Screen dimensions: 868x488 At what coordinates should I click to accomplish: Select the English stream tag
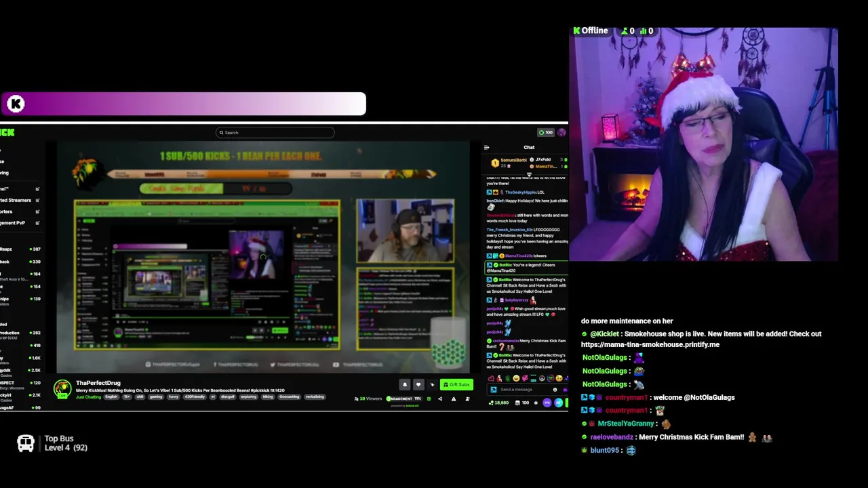(111, 396)
